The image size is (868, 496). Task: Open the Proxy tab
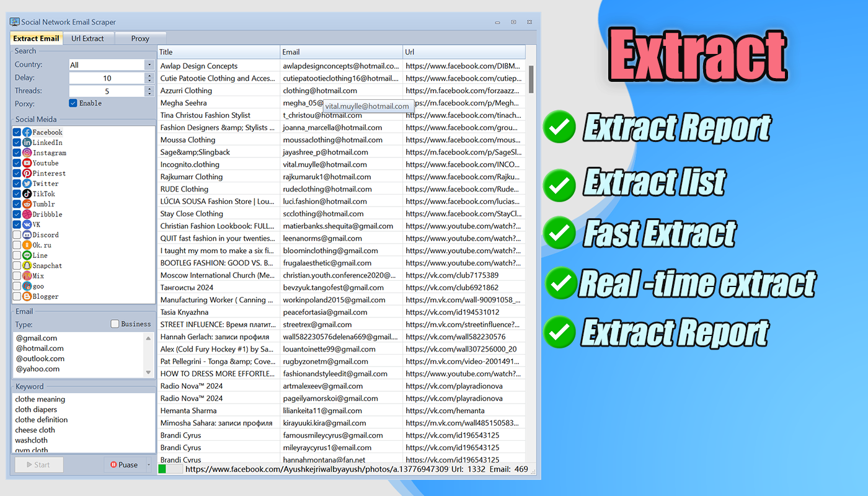pyautogui.click(x=140, y=38)
